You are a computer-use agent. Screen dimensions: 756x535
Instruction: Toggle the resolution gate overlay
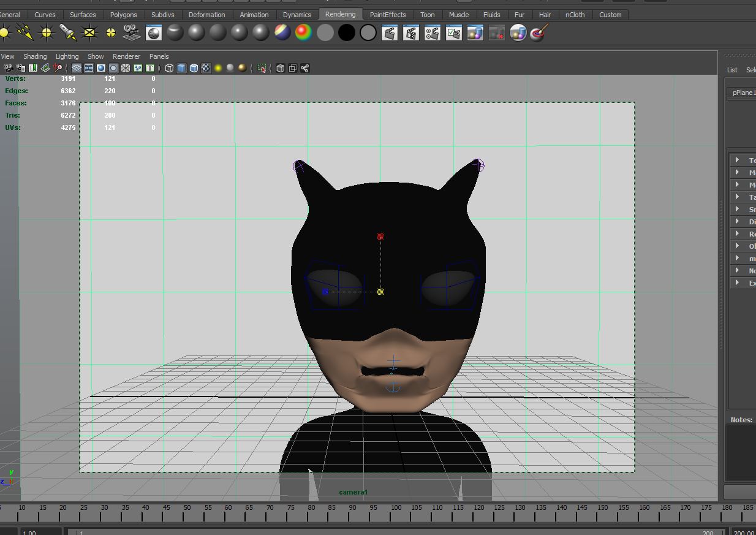point(101,68)
